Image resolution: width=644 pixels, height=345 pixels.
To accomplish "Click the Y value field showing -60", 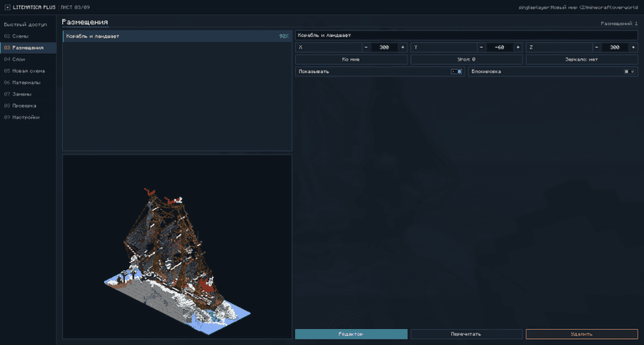I will (x=500, y=47).
